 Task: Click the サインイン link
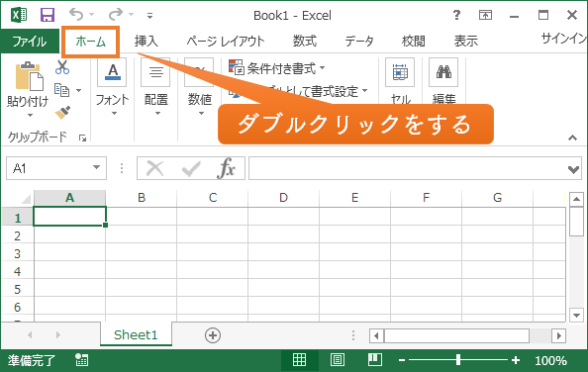point(563,38)
